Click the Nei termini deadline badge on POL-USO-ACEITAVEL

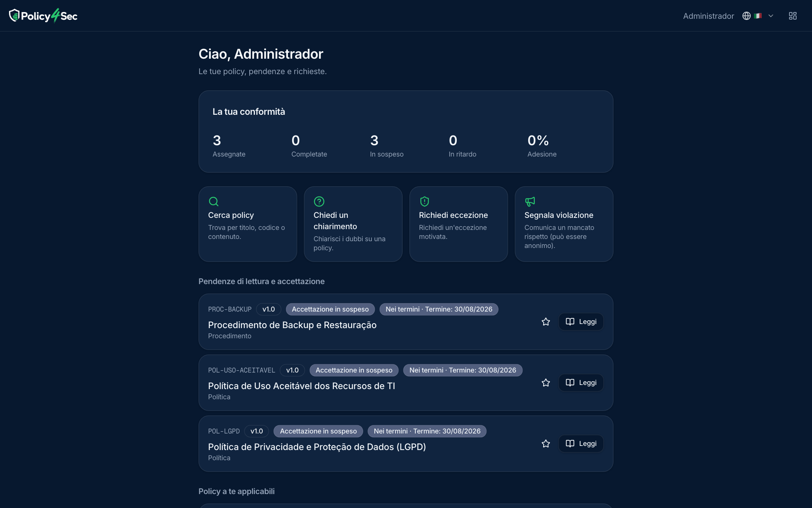[x=463, y=370]
